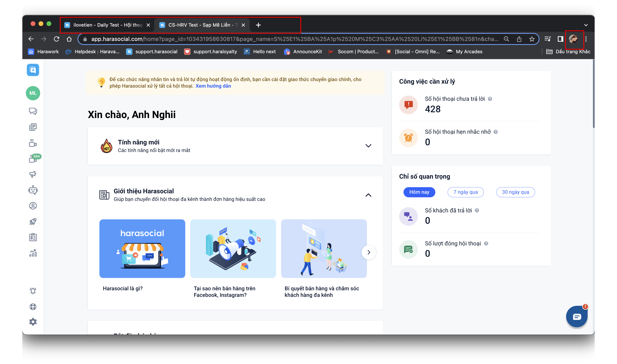Viewport: 617px width, 364px height.
Task: Click the rocket icon in sidebar
Action: (33, 222)
